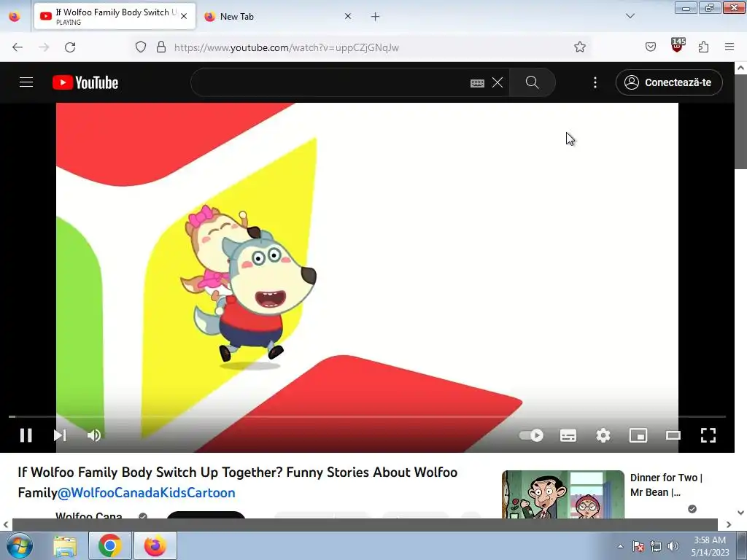The width and height of the screenshot is (747, 560).
Task: Go to the YouTube home logo
Action: click(x=85, y=82)
